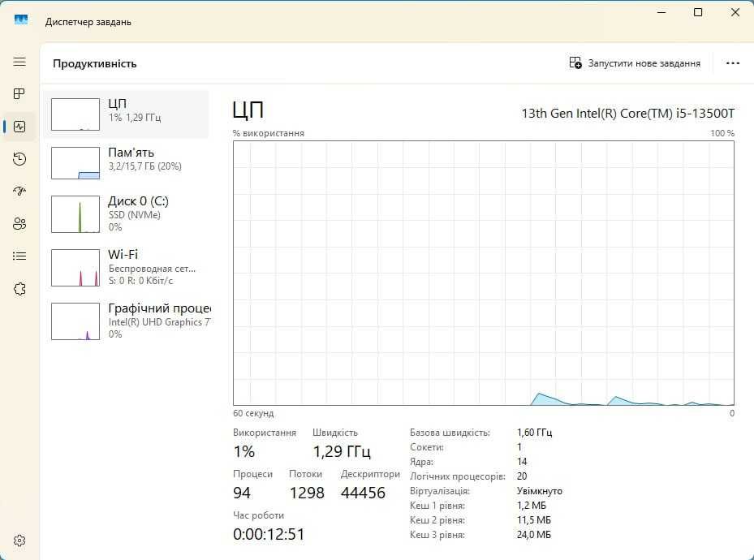Click the '60 секунд' graph axis label

(253, 413)
